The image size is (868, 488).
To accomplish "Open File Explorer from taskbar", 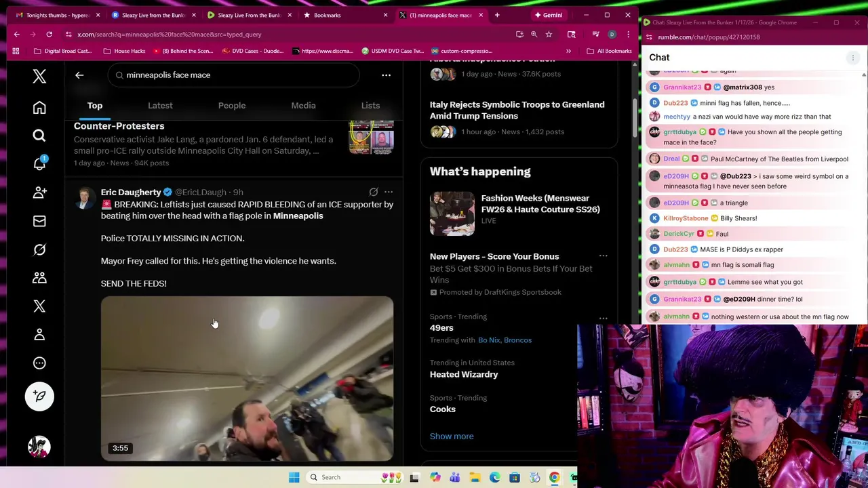I will pos(475,477).
